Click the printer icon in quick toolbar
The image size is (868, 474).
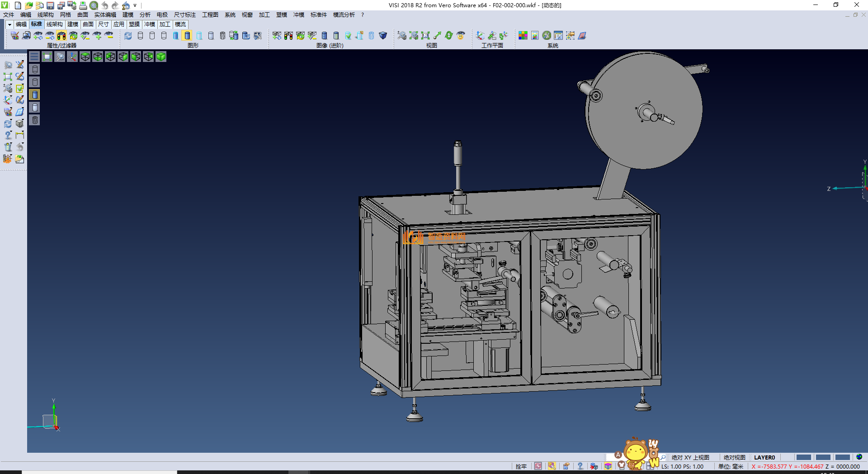coord(83,5)
